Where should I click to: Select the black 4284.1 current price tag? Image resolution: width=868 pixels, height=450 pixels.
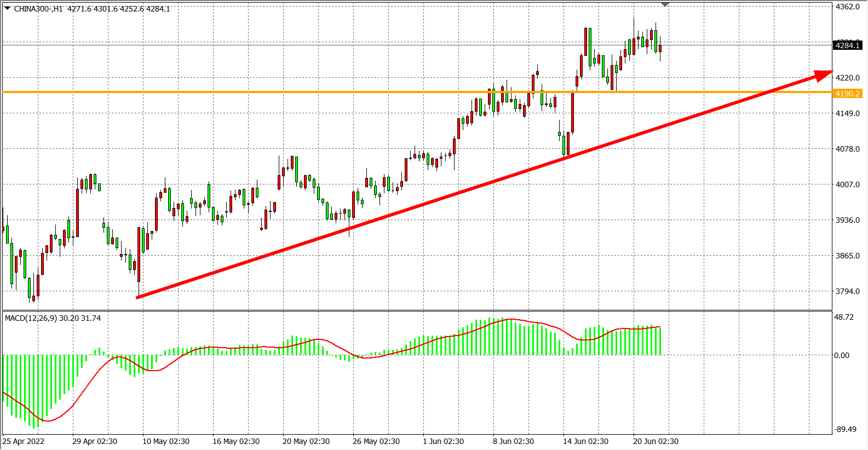[847, 45]
